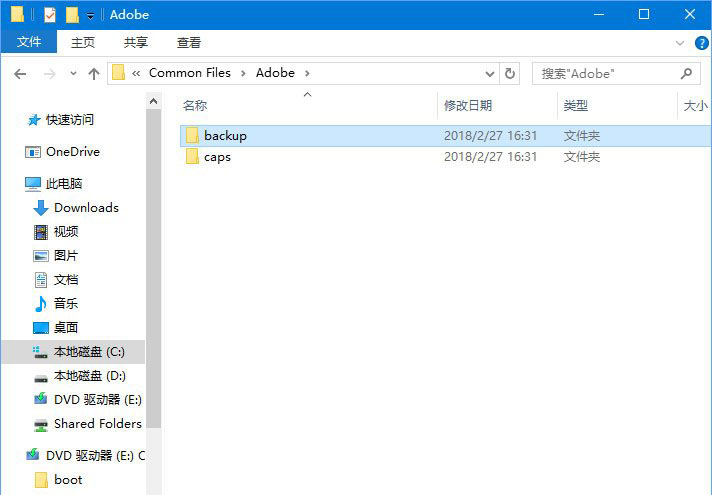The height and width of the screenshot is (495, 712).
Task: Open 图片 in the navigation pane
Action: 66,256
